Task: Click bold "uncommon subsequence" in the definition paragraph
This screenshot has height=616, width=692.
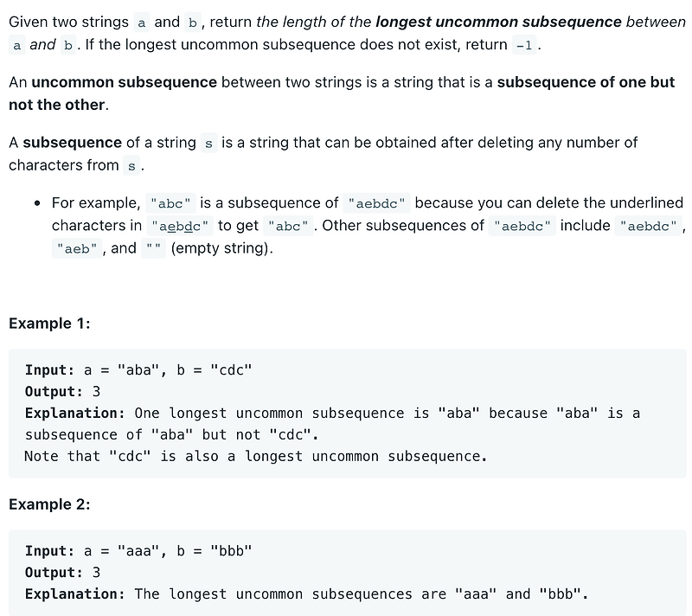Action: click(x=124, y=82)
